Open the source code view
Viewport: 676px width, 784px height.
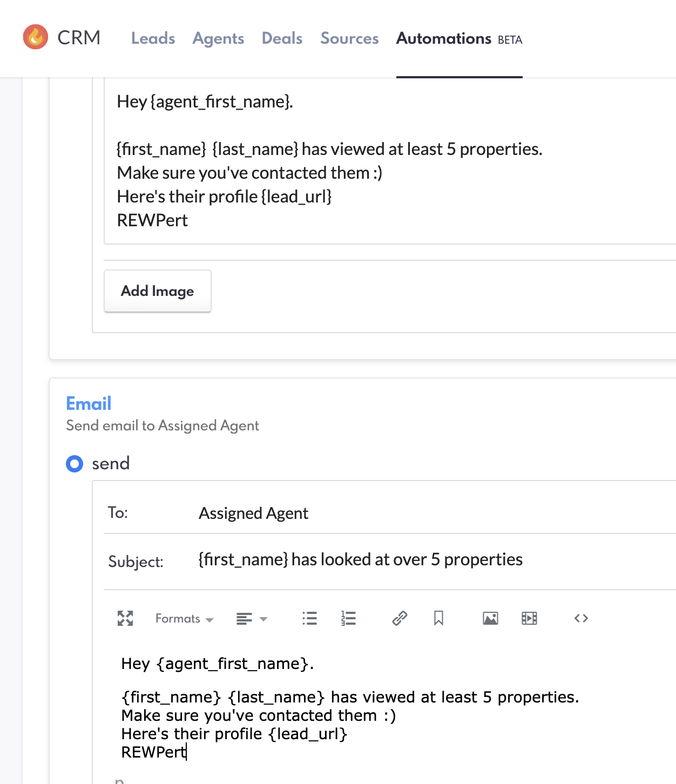(x=581, y=618)
